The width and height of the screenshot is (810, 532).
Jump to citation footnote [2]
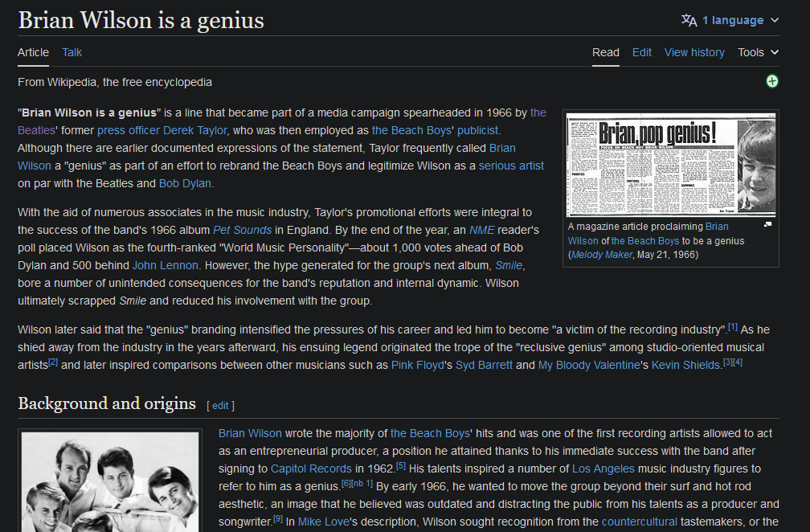pyautogui.click(x=53, y=362)
